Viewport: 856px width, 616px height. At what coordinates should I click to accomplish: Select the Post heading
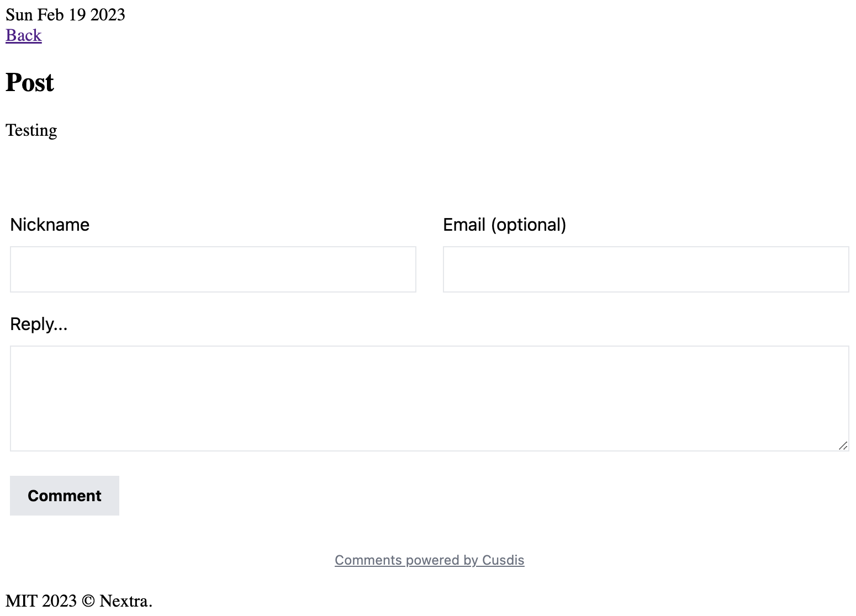(x=29, y=82)
